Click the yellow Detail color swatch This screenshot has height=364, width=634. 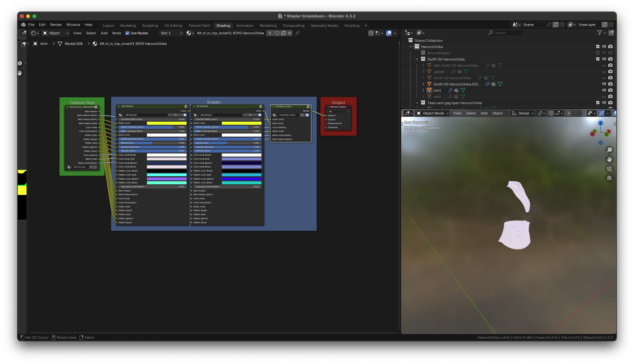point(167,123)
